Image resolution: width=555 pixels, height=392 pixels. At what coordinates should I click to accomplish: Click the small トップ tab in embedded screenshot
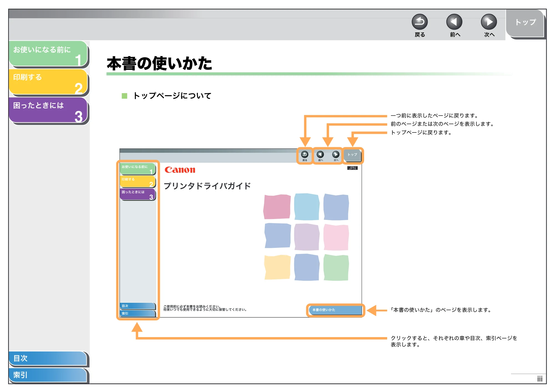pyautogui.click(x=352, y=155)
